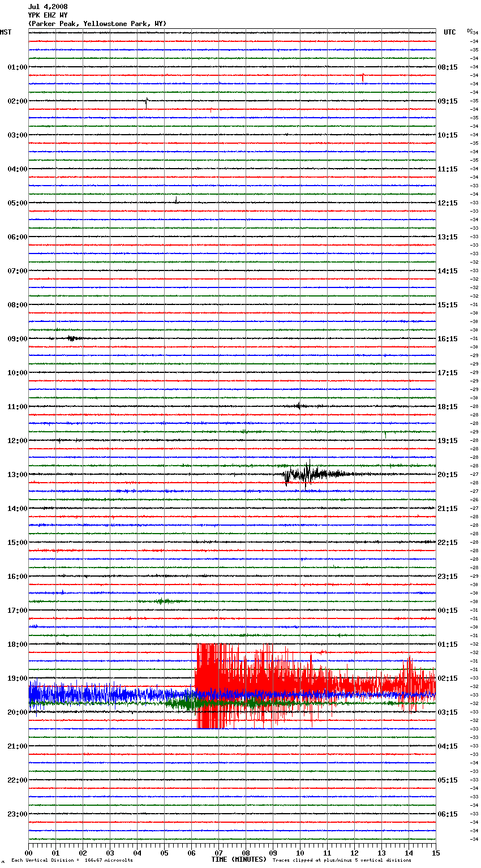Click the '23:00' MST time label

(x=18, y=814)
